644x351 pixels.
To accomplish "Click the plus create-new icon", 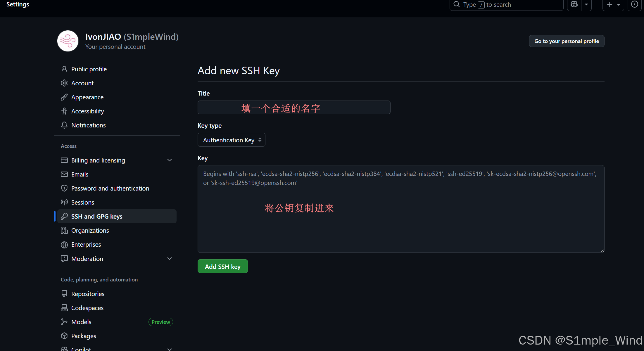I will coord(610,4).
